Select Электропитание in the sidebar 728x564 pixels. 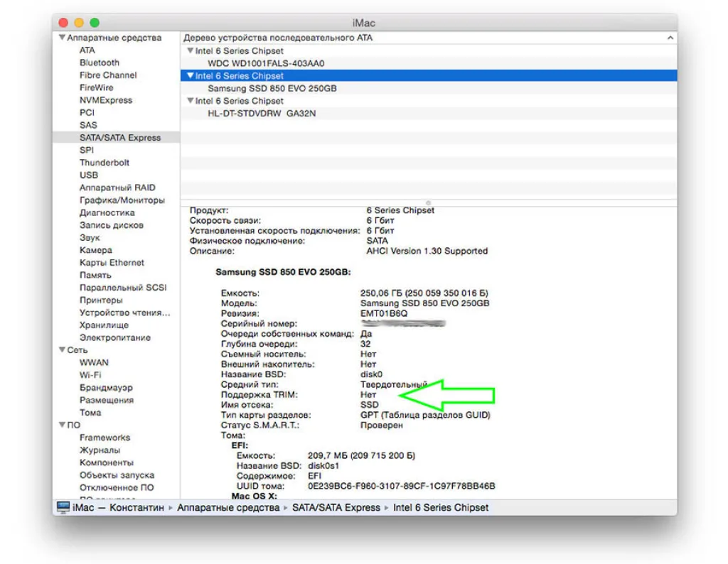tap(115, 338)
